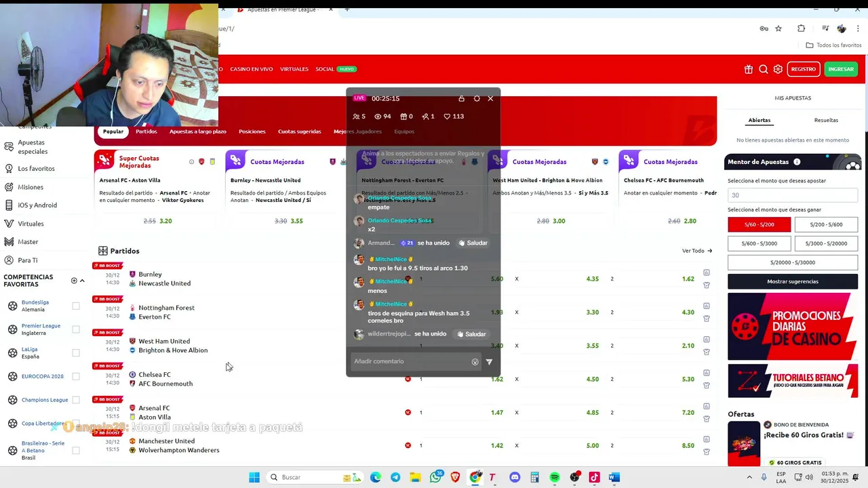Switch to the Posiciones tab
Screen dimensions: 868x488
click(x=252, y=131)
